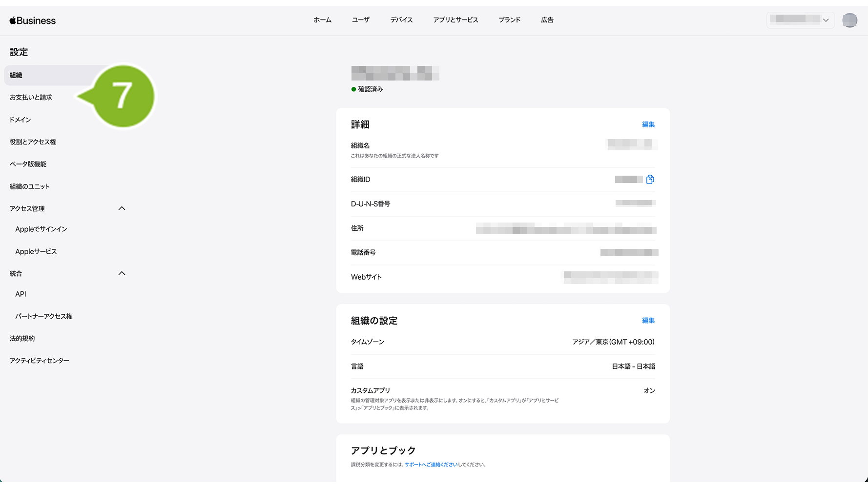Copy the 組織ID with the clipboard icon
The image size is (868, 488).
pyautogui.click(x=650, y=180)
